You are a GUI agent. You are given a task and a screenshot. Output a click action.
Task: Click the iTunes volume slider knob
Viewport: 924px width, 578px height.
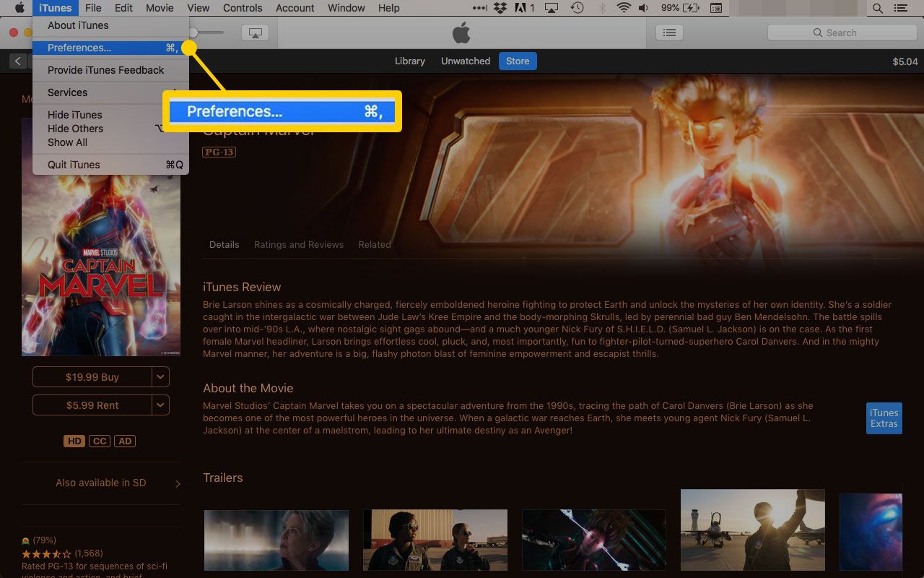[x=193, y=33]
